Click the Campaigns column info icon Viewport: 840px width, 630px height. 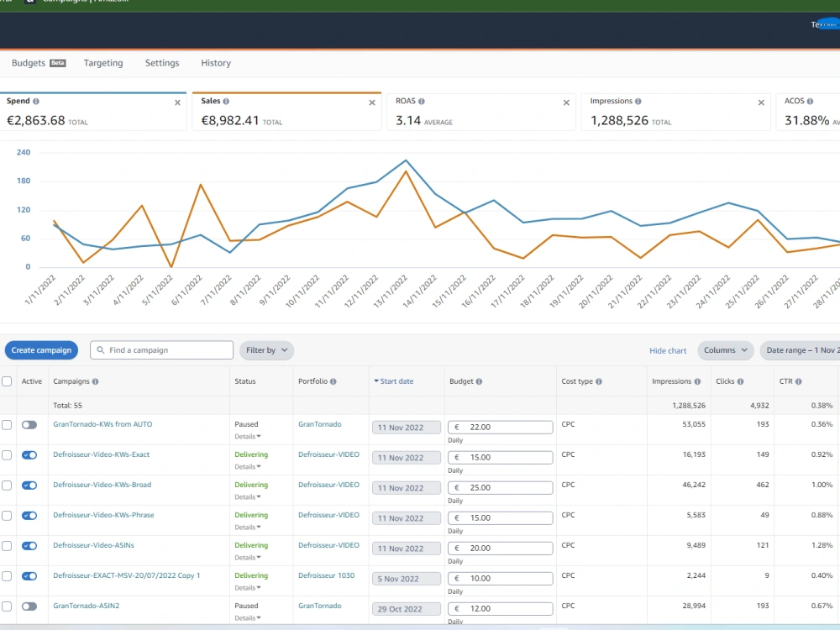tap(96, 381)
